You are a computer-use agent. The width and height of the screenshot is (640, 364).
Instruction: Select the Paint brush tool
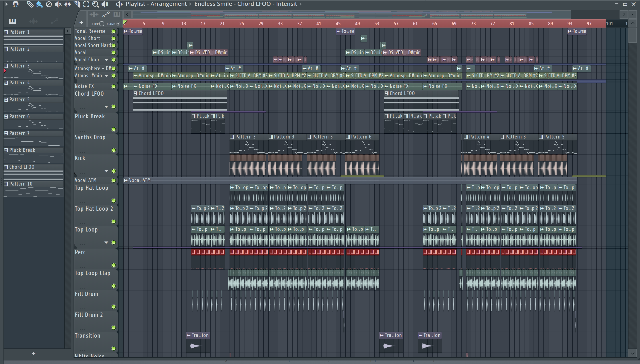[x=39, y=4]
